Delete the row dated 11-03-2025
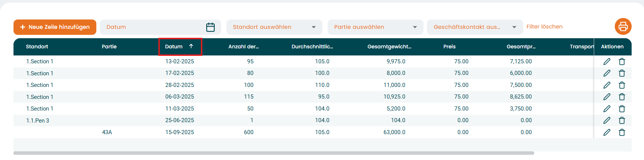This screenshot has width=644, height=160. [x=622, y=109]
